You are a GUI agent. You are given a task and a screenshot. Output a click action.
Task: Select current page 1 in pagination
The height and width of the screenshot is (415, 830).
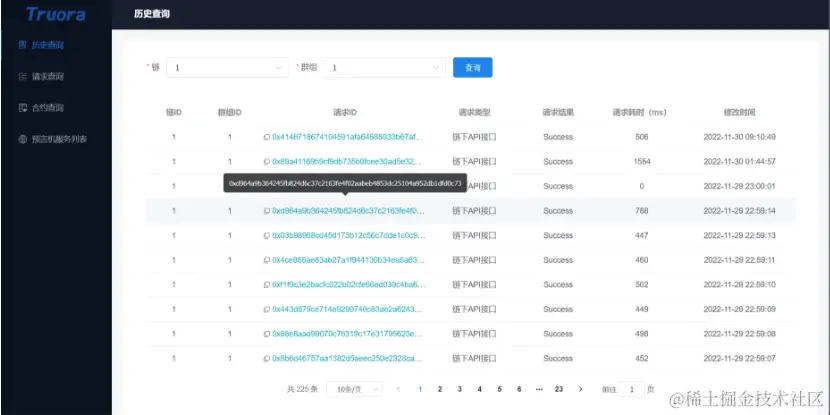tap(420, 389)
